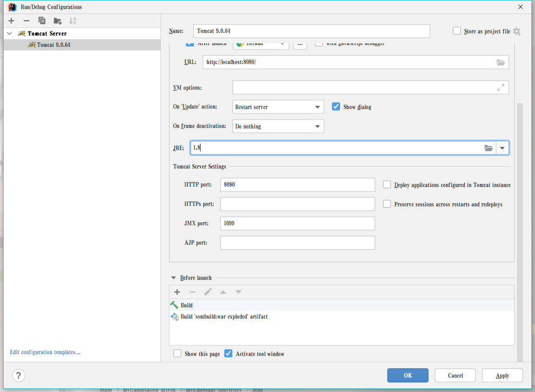Click the Remove Configuration minus icon

27,21
